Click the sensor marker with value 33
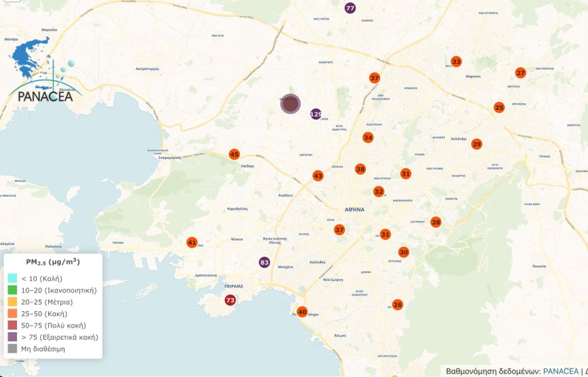This screenshot has width=588, height=377. [456, 62]
